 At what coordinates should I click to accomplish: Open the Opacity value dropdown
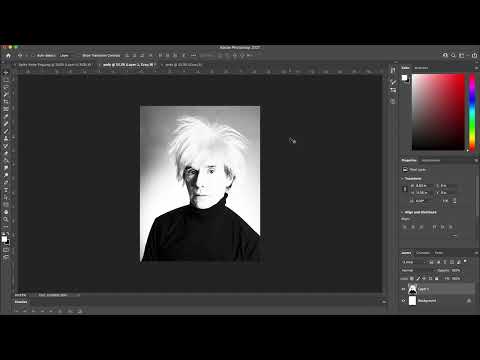pos(456,270)
